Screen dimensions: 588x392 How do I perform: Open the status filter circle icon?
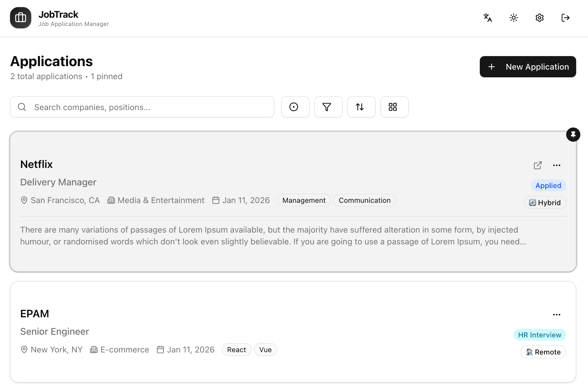pos(295,107)
